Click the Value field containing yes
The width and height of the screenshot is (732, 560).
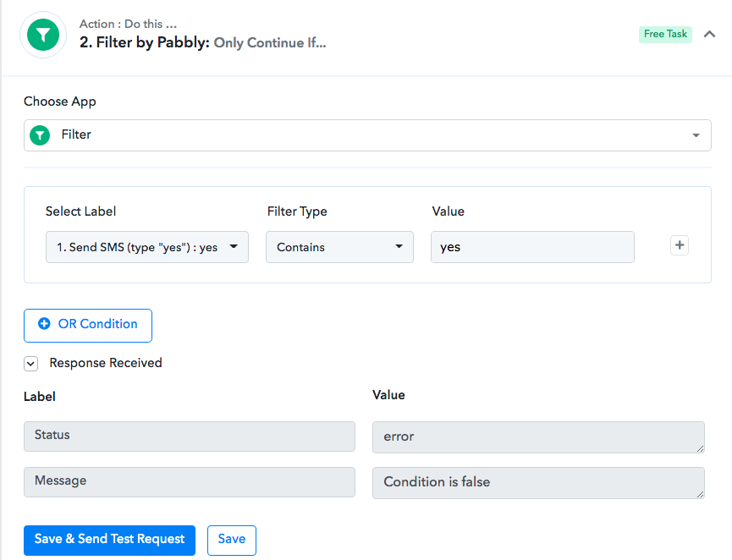532,247
